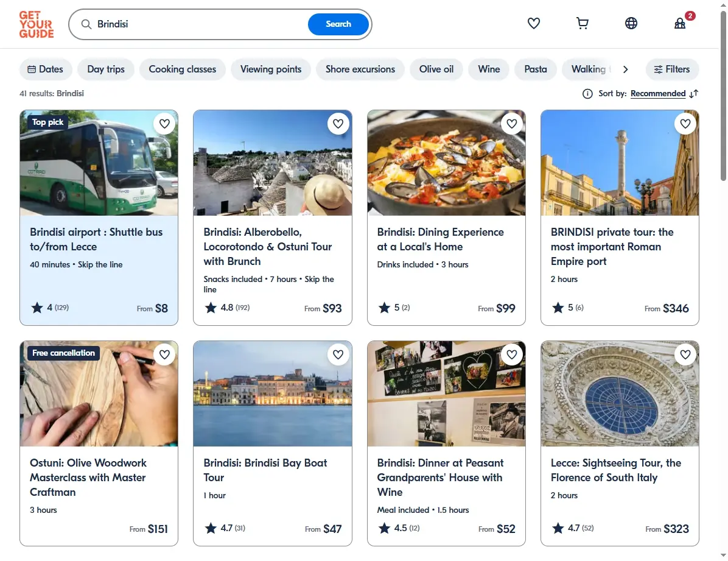
Task: Favorite the Brindisi airport Shuttle bus card
Action: click(x=164, y=124)
